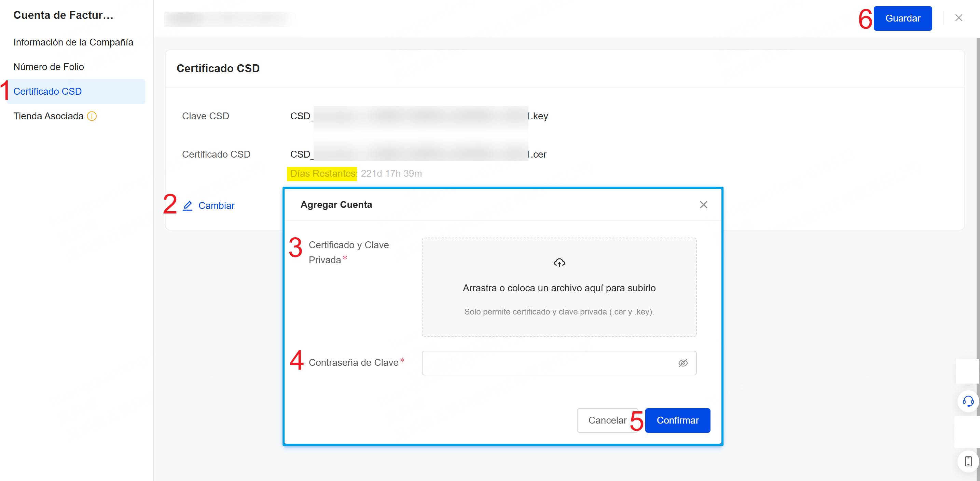980x481 pixels.
Task: Open Tienda Asociada section
Action: [x=48, y=116]
